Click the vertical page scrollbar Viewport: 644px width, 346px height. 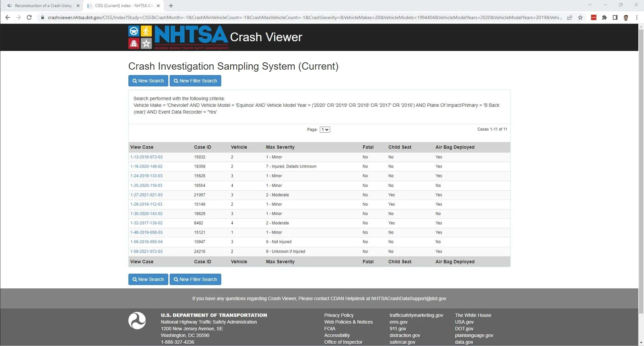(641, 167)
